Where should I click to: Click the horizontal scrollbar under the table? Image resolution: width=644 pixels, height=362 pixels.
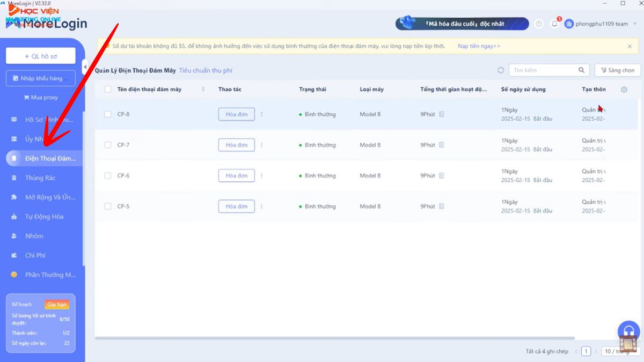[x=335, y=338]
